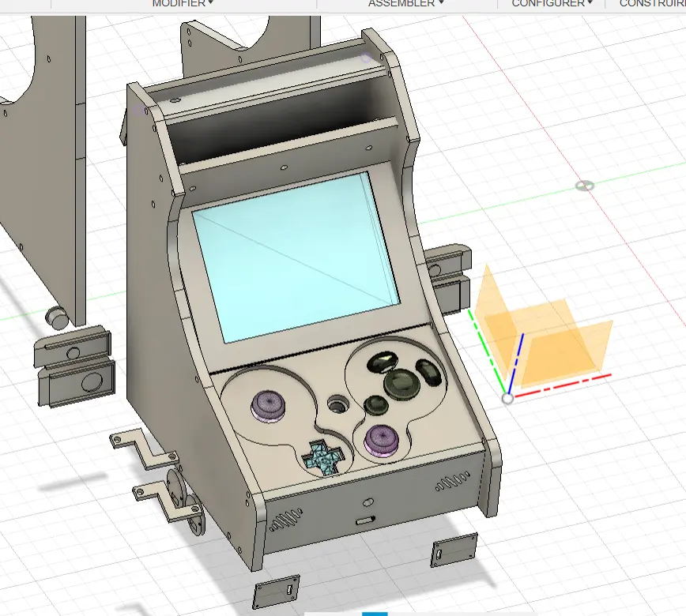Select the small center hole between joysticks
The width and height of the screenshot is (686, 616).
(x=337, y=404)
